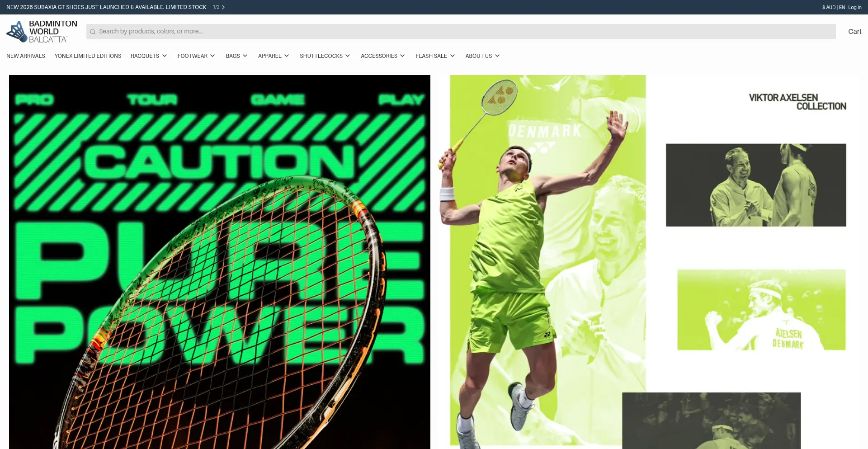Open the Caution Pure Power racquet banner
This screenshot has height=449, width=868.
coord(220,262)
